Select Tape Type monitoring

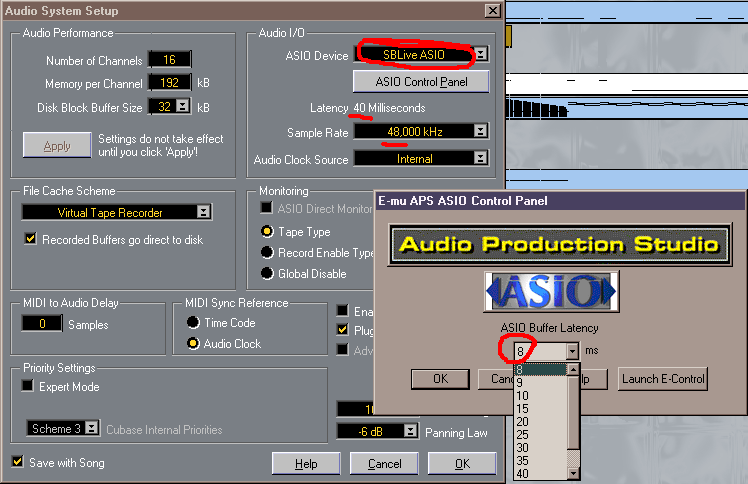click(267, 232)
